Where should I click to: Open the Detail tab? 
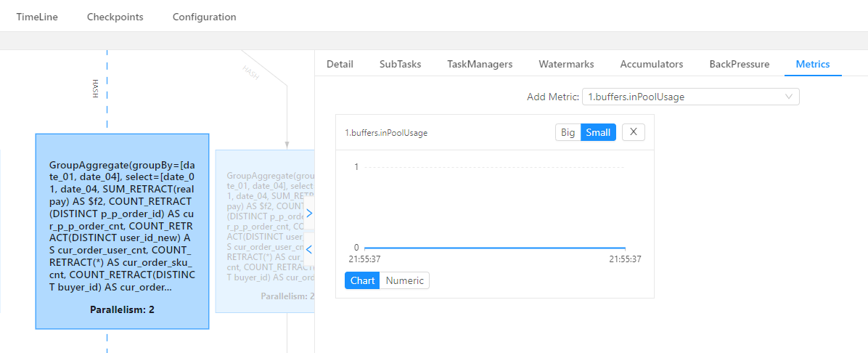pos(340,64)
